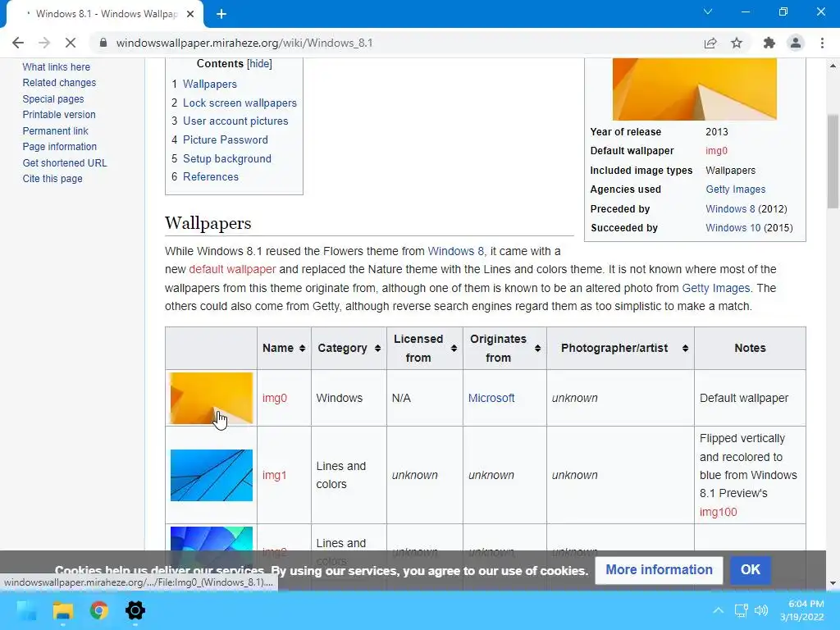
Task: Open What links here
Action: [57, 67]
